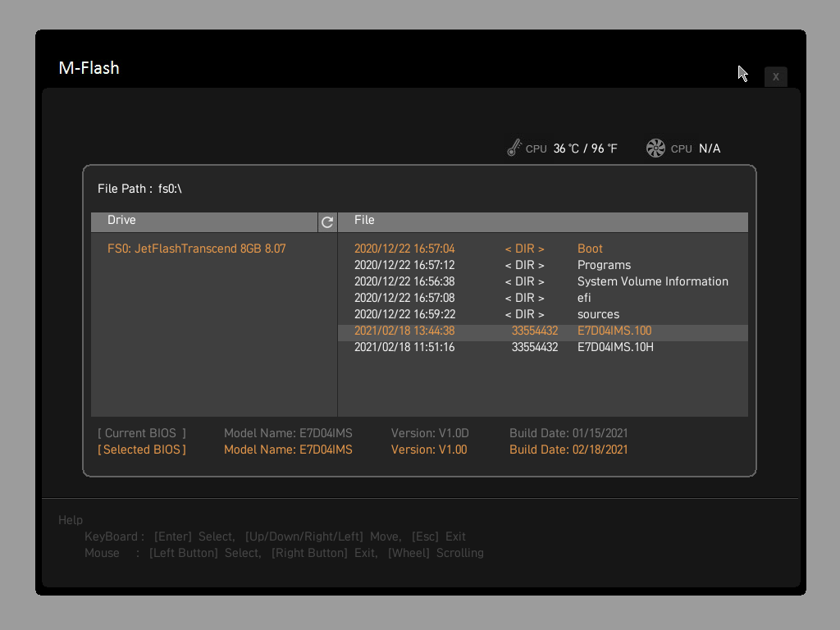Viewport: 840px width, 630px height.
Task: Click the CPU fan speed icon
Action: (655, 148)
